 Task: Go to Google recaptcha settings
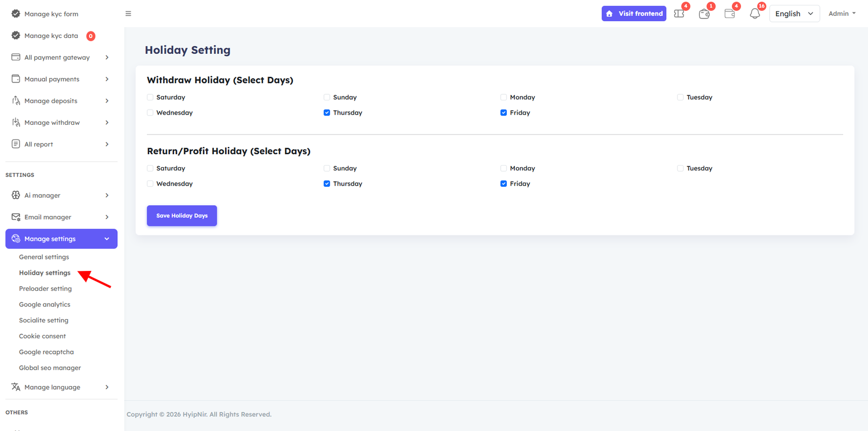click(46, 352)
